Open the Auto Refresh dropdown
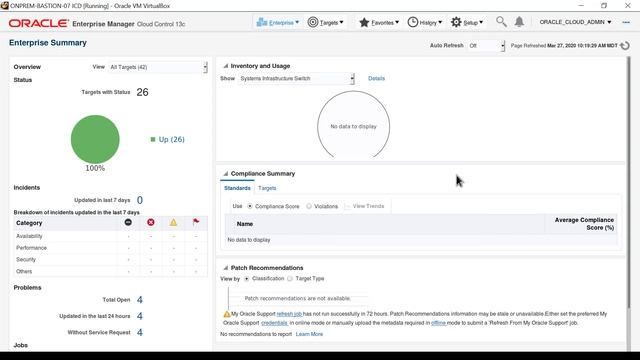 coord(486,46)
